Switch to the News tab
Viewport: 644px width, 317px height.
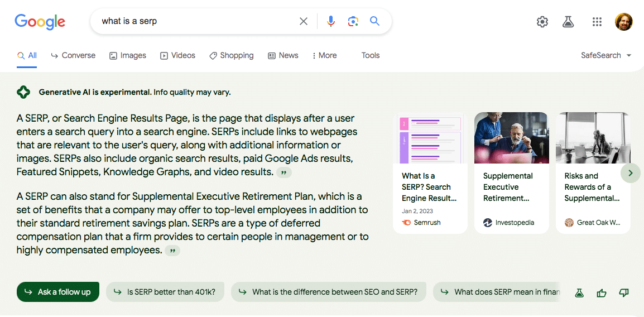[283, 55]
